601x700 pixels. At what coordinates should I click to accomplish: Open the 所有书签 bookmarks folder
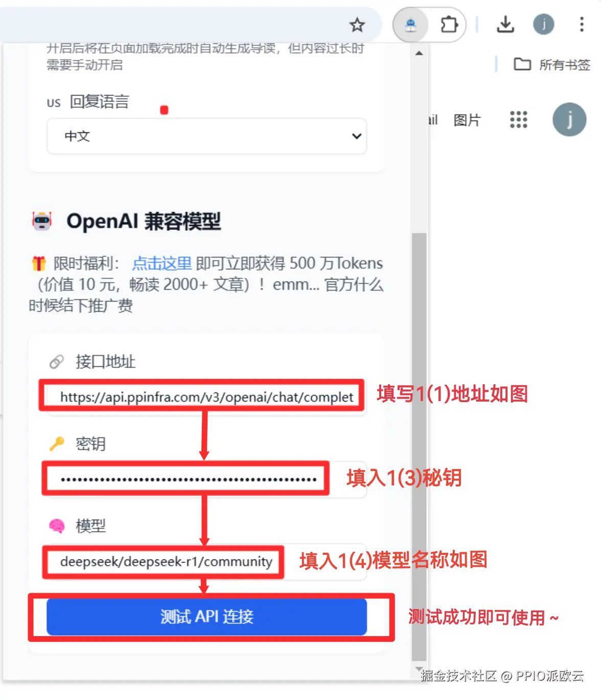(552, 65)
